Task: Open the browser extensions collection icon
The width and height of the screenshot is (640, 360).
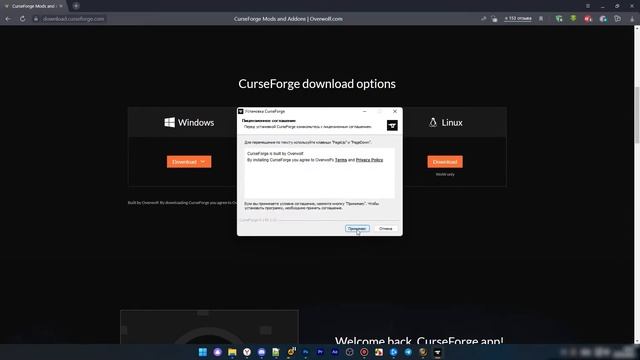Action: point(618,19)
